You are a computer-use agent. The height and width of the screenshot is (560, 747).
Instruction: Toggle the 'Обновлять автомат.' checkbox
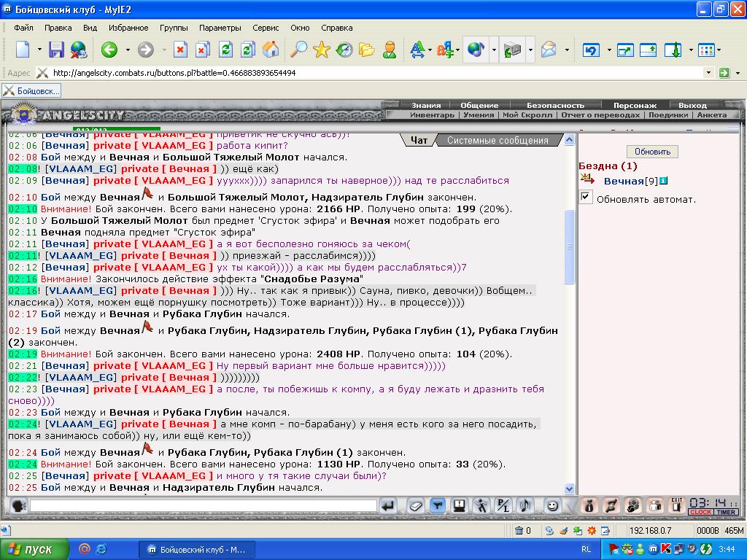(586, 197)
